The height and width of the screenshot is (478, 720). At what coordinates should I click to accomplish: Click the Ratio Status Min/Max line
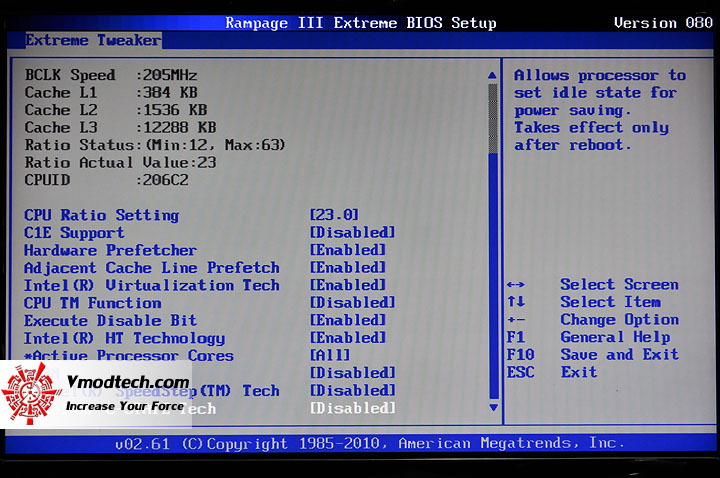(155, 145)
